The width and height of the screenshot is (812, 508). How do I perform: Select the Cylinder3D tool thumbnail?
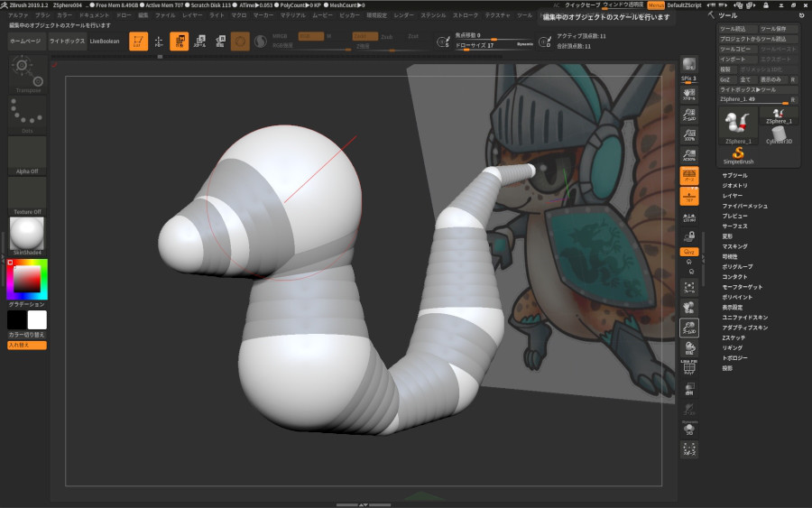tap(779, 135)
